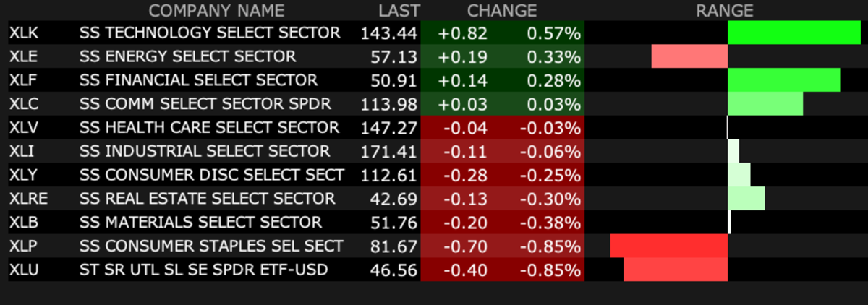Click the LAST column header

399,11
